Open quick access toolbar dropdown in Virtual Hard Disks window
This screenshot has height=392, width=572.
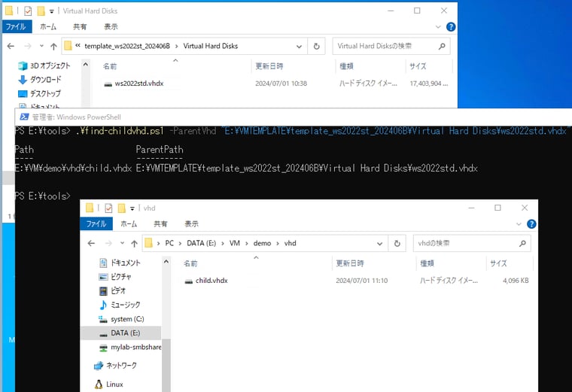point(52,11)
